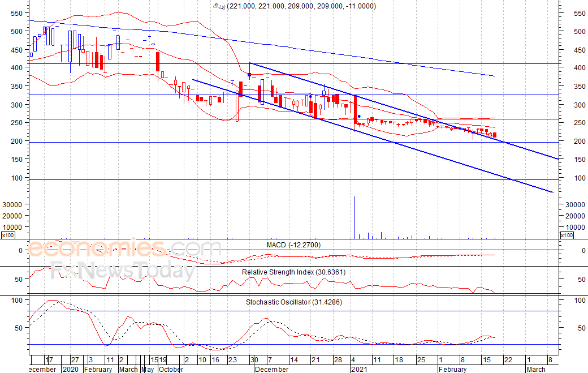Viewport: 588px width, 373px height.
Task: Select the date tick labeled 21
Action: 315,360
